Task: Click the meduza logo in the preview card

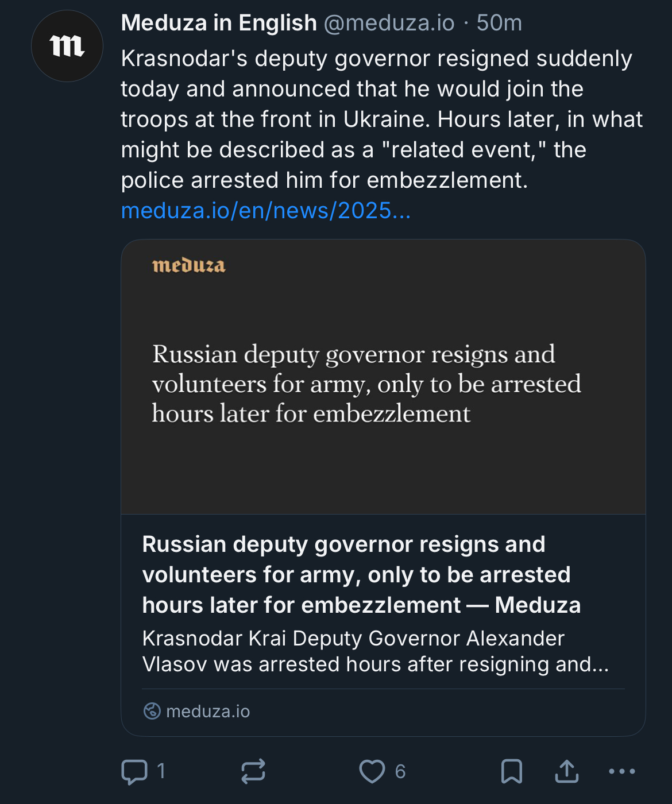Action: 189,265
